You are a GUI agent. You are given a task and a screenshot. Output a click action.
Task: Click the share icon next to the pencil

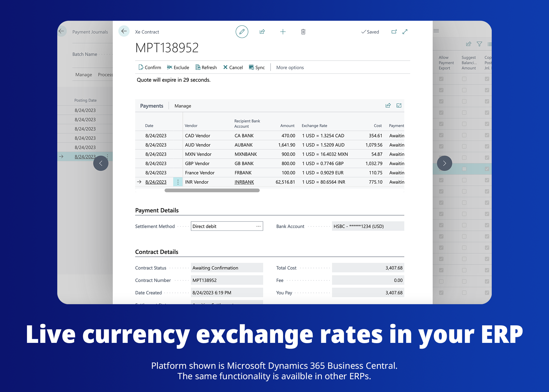(262, 32)
